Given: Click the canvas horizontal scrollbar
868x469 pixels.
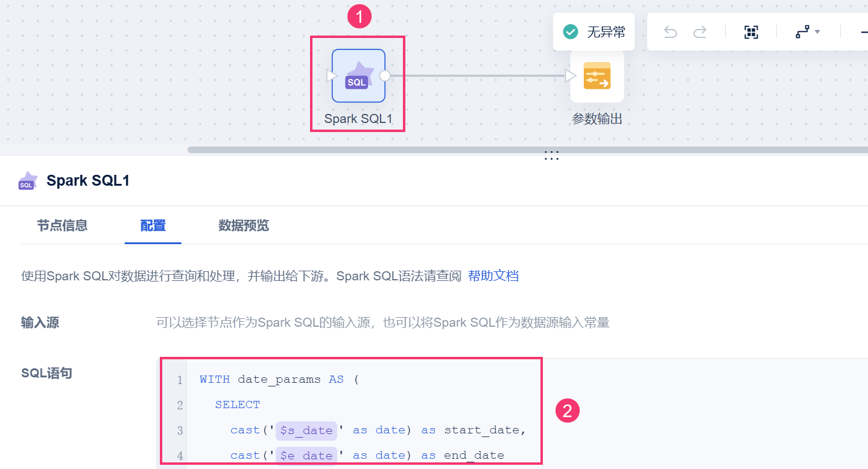Looking at the screenshot, I should (528, 150).
